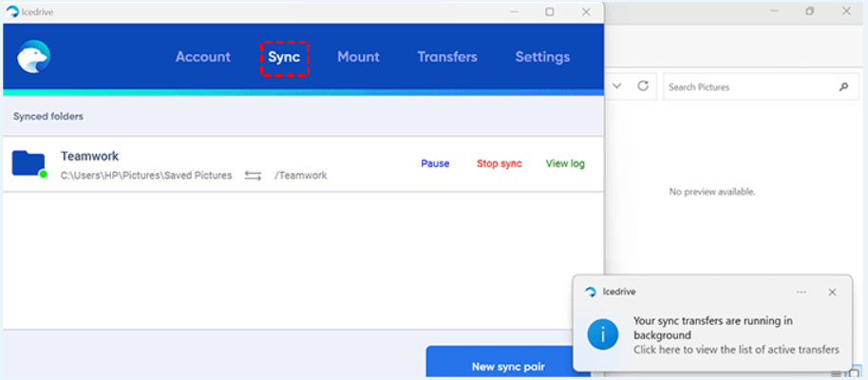Screen dimensions: 868x380
Task: Select the Teamwork folder icon
Action: pyautogui.click(x=28, y=163)
